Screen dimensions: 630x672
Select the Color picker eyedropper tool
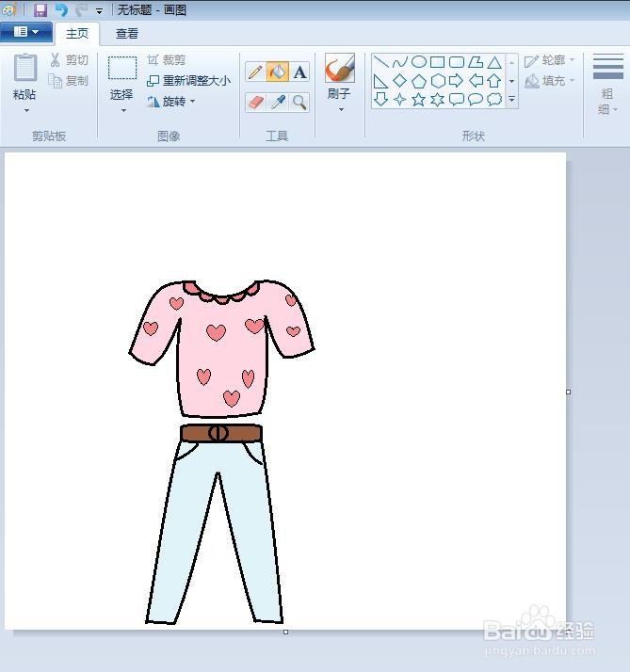tap(278, 103)
